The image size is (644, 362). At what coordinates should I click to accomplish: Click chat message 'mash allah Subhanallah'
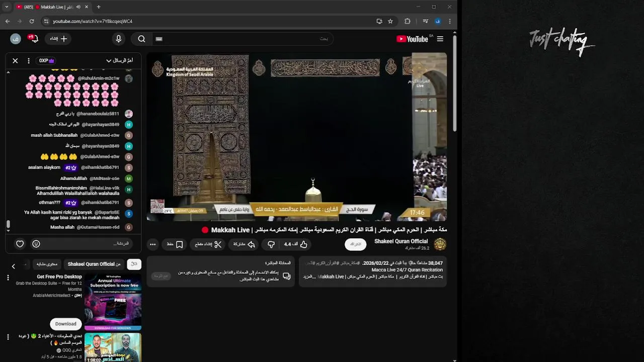(54, 135)
